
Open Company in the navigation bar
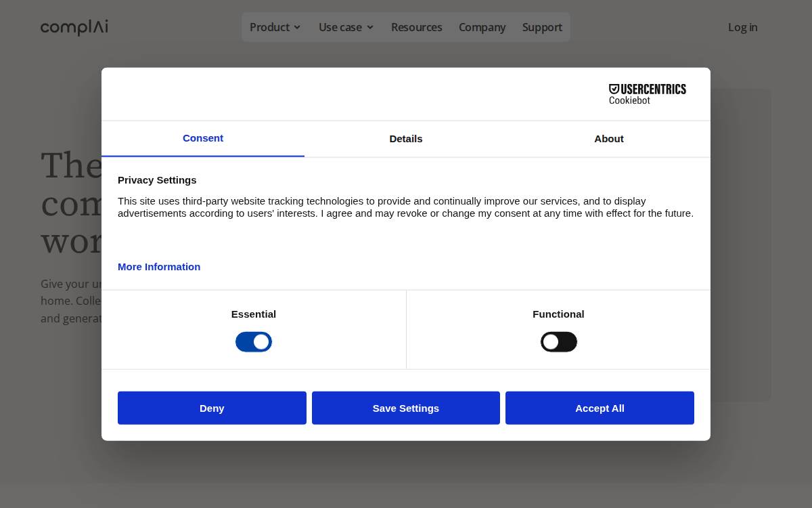coord(482,27)
